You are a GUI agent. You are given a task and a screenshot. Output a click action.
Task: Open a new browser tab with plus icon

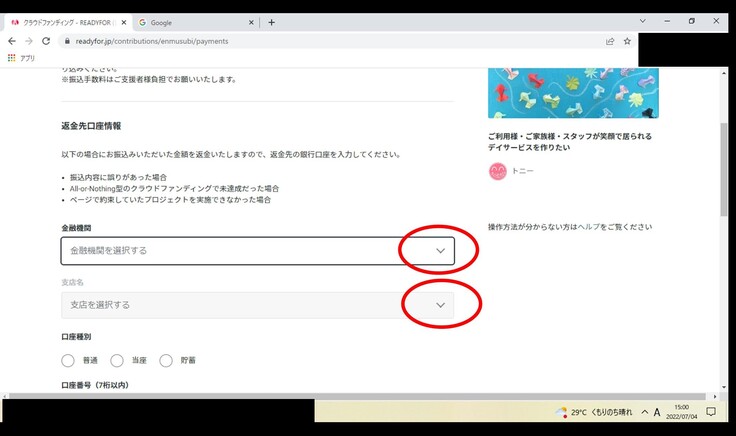(x=271, y=22)
